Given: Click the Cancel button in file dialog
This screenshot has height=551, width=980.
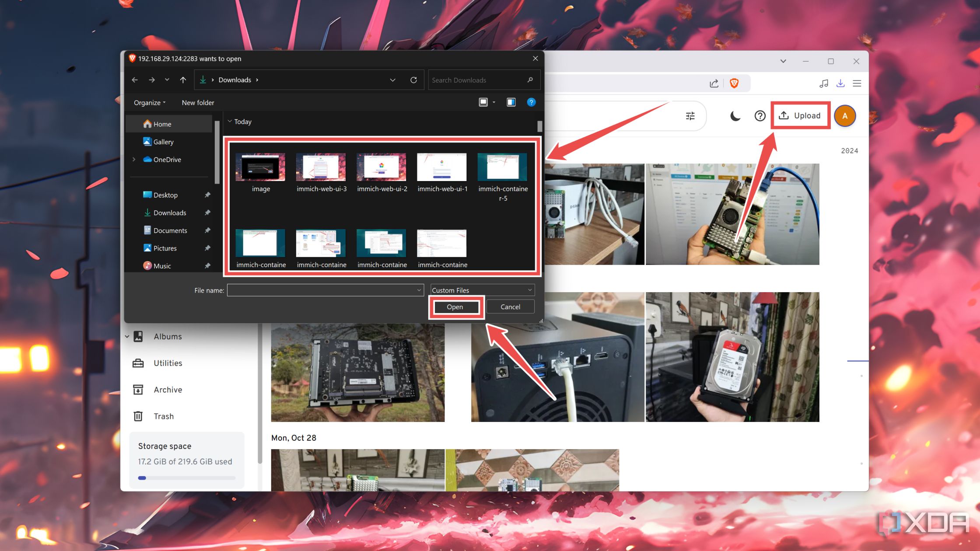Looking at the screenshot, I should click(x=510, y=307).
